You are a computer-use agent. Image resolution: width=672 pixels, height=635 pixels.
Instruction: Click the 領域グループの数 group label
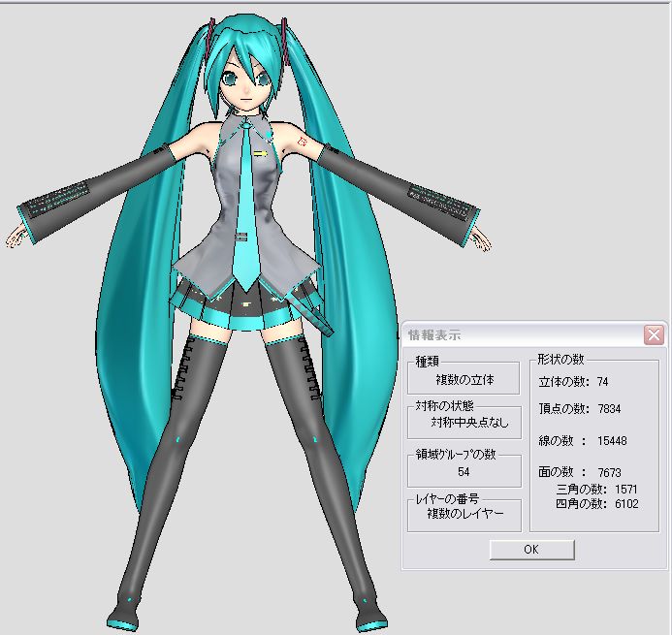(x=456, y=454)
